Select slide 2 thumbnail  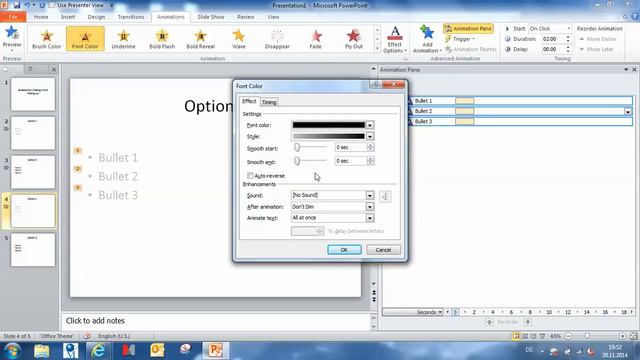click(33, 133)
